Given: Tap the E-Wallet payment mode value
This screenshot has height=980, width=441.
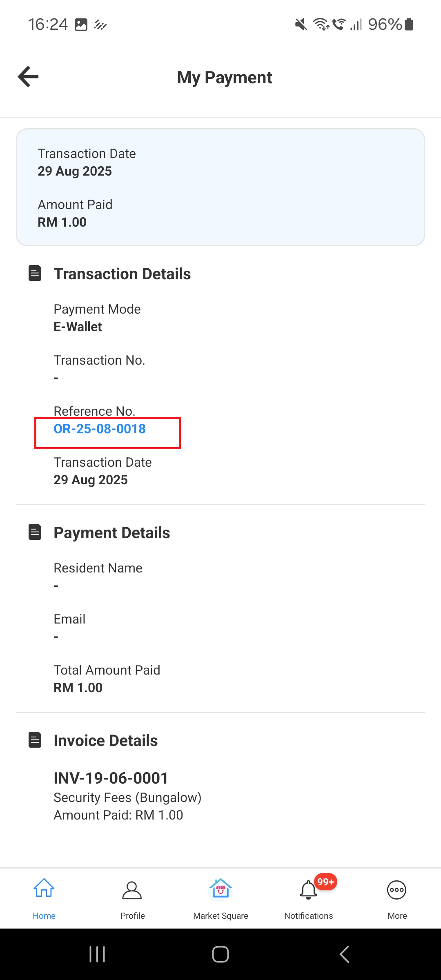Looking at the screenshot, I should (x=78, y=327).
